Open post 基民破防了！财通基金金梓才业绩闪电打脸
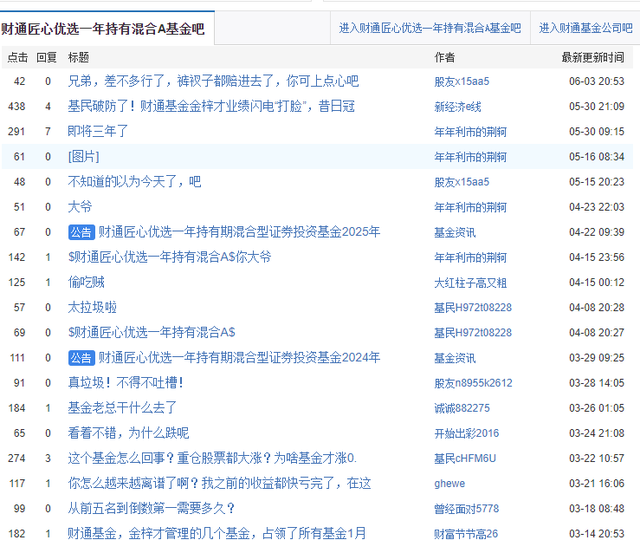Viewport: 640px width, 540px height. tap(211, 107)
